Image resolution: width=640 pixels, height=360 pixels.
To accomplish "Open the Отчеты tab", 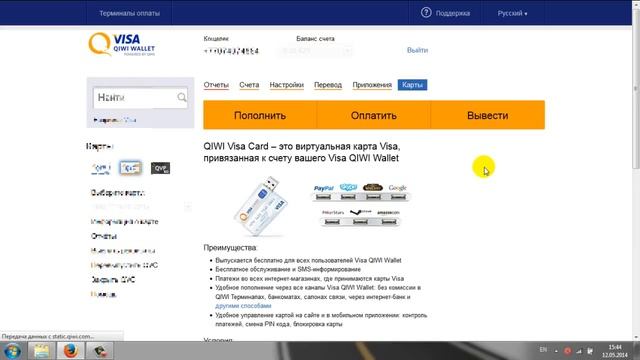I will click(216, 85).
